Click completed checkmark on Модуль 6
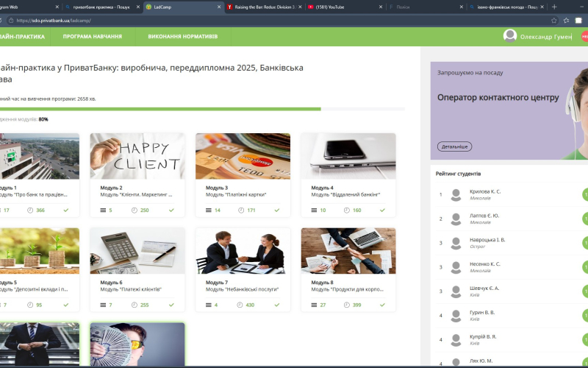Viewport: 588px width, 368px height. click(x=171, y=305)
